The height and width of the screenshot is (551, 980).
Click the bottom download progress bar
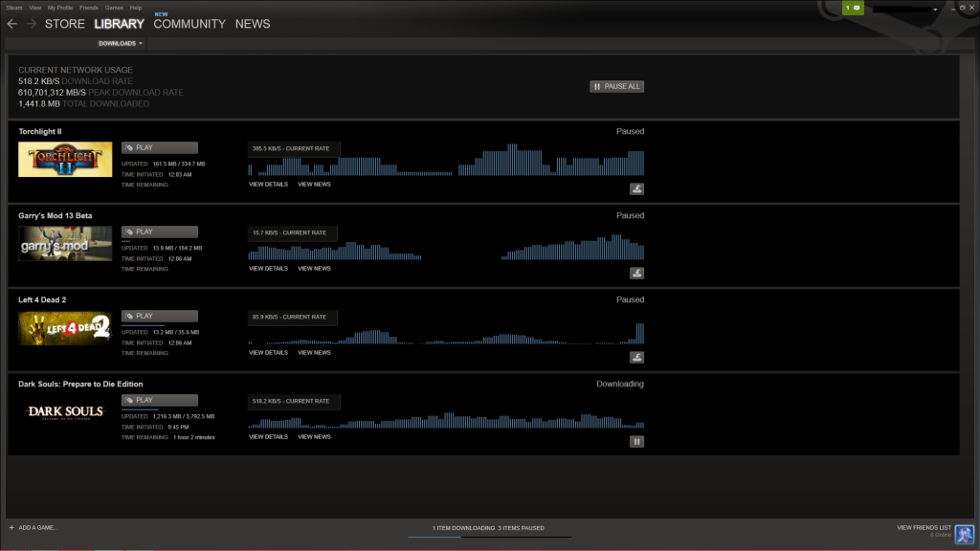click(489, 537)
